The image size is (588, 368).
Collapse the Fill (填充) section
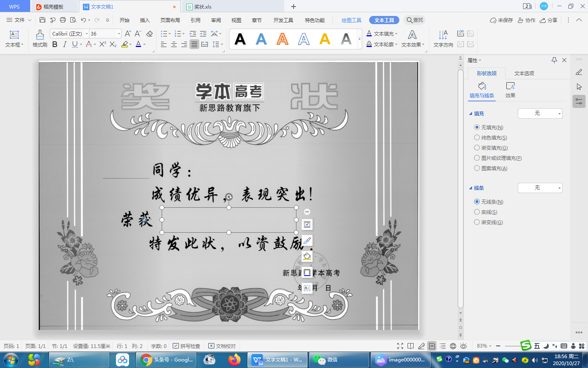[470, 114]
